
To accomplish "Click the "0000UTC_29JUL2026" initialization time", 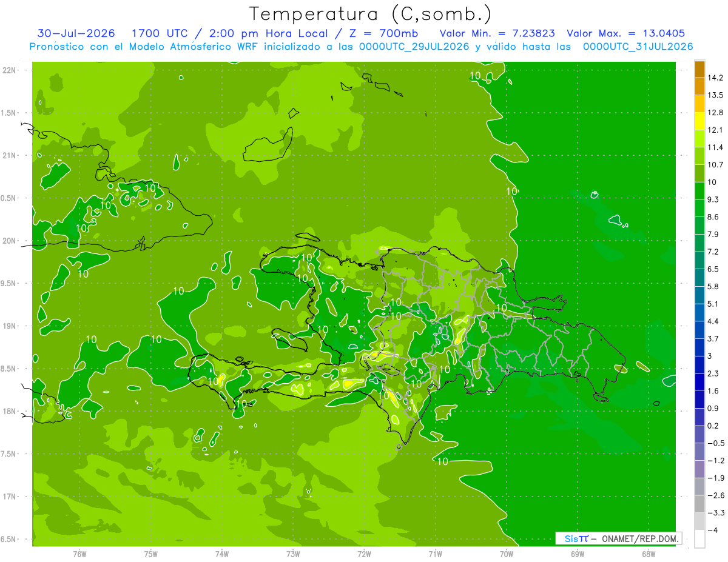I will (x=414, y=47).
